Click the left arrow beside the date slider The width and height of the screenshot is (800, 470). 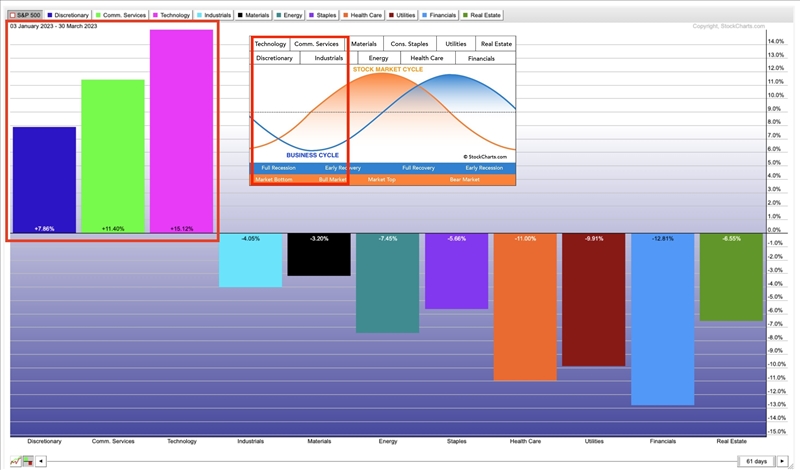click(x=41, y=461)
